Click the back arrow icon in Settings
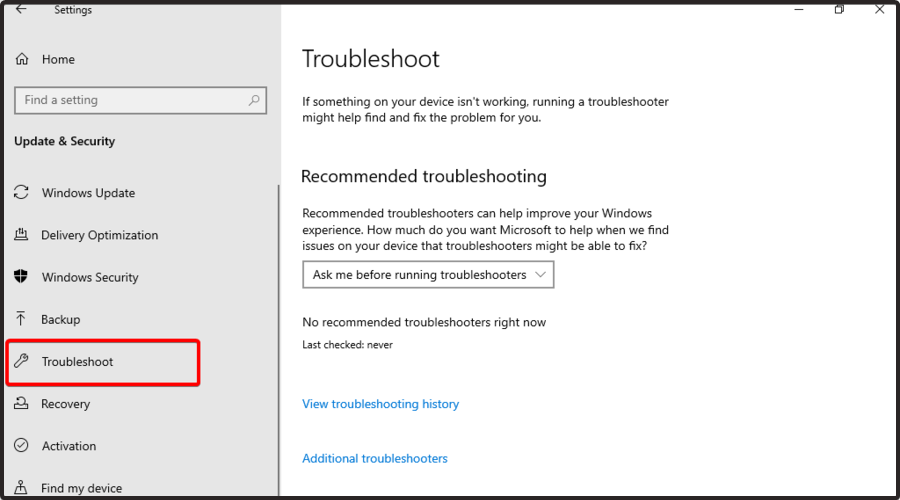Screen dimensions: 900x500 (21, 9)
